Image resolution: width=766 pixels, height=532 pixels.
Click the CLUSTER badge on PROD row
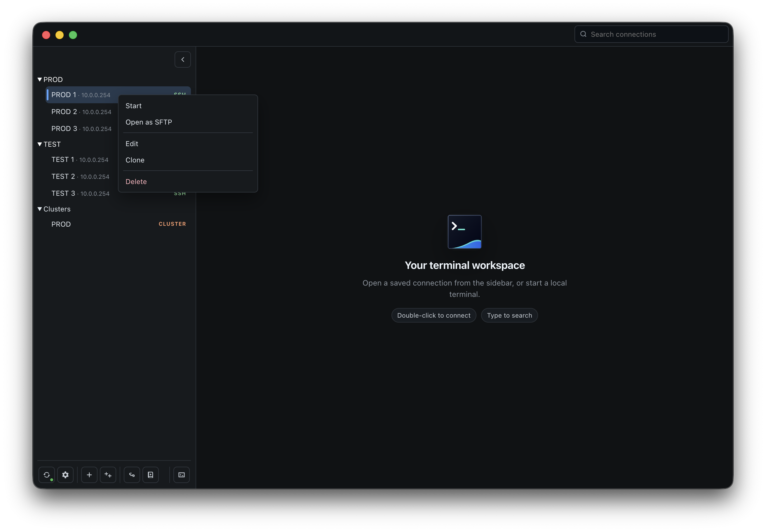172,224
